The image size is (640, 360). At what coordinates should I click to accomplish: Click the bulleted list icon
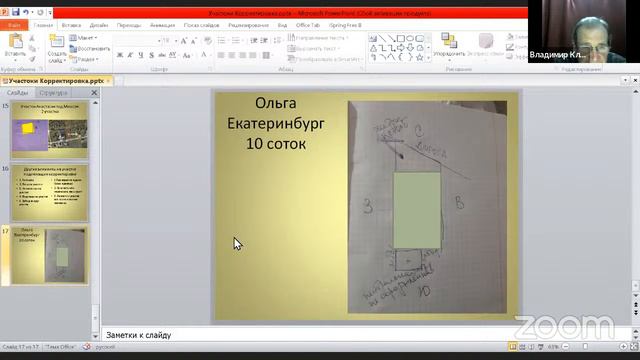[x=221, y=41]
